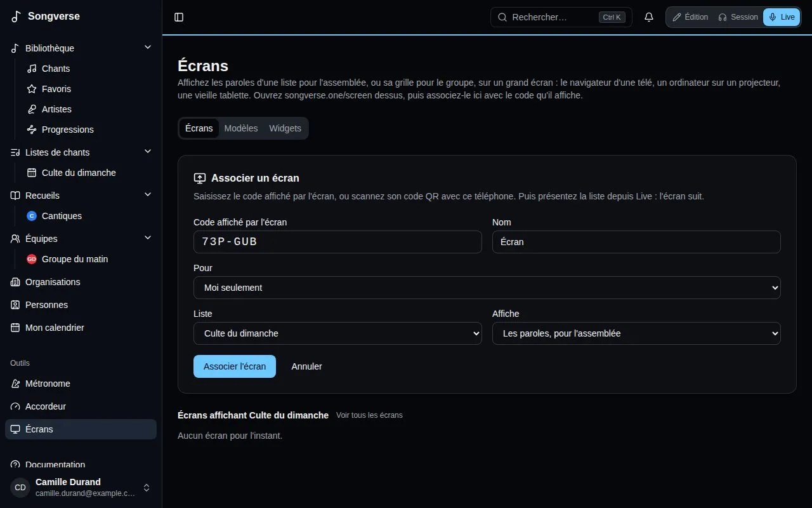The width and height of the screenshot is (812, 508).
Task: Click the Culte du dimanche calendar icon
Action: coord(32,173)
